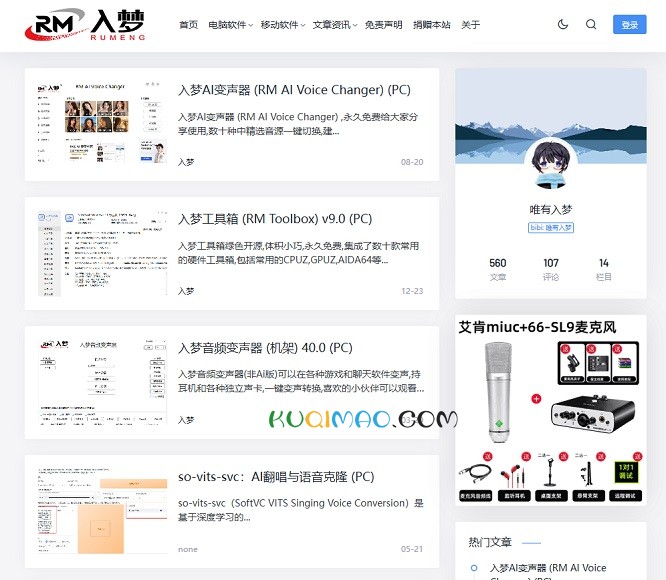Click the date 12-23
The image size is (666, 580).
point(412,291)
